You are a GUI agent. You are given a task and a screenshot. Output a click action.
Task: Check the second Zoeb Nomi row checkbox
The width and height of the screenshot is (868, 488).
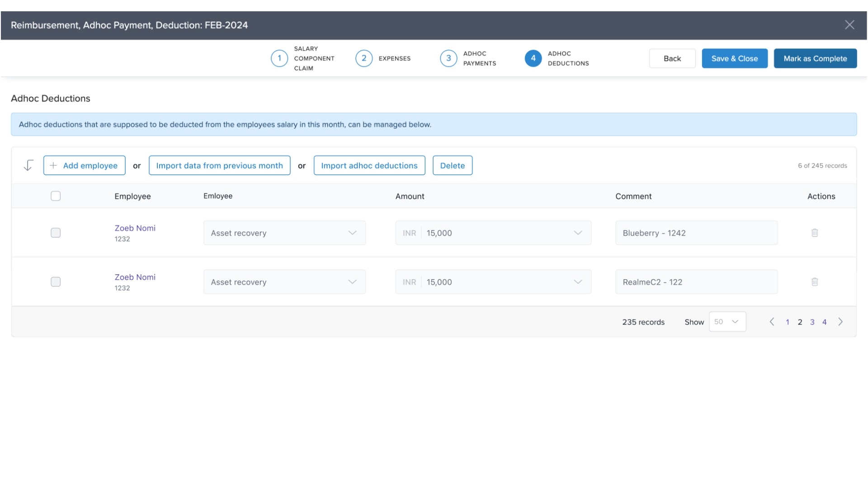(x=56, y=282)
